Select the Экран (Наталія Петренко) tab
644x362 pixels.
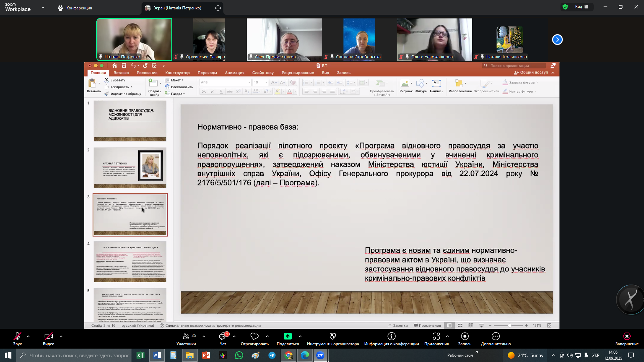click(177, 8)
